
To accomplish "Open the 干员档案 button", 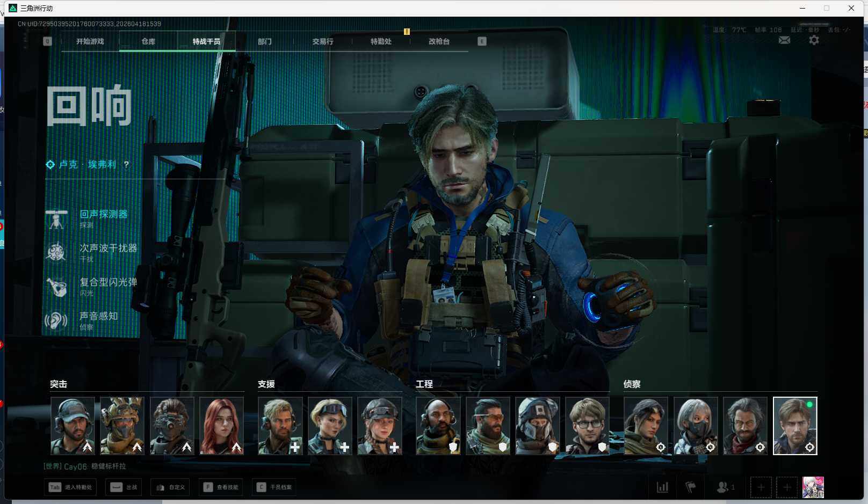I will (274, 487).
